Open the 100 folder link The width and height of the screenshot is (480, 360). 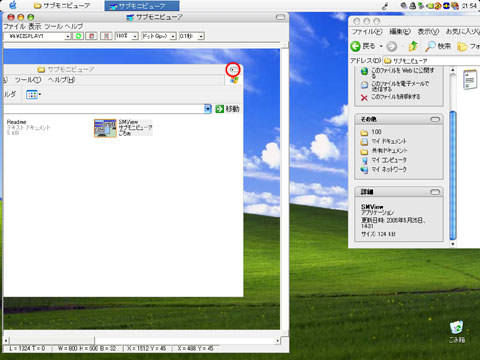(371, 132)
